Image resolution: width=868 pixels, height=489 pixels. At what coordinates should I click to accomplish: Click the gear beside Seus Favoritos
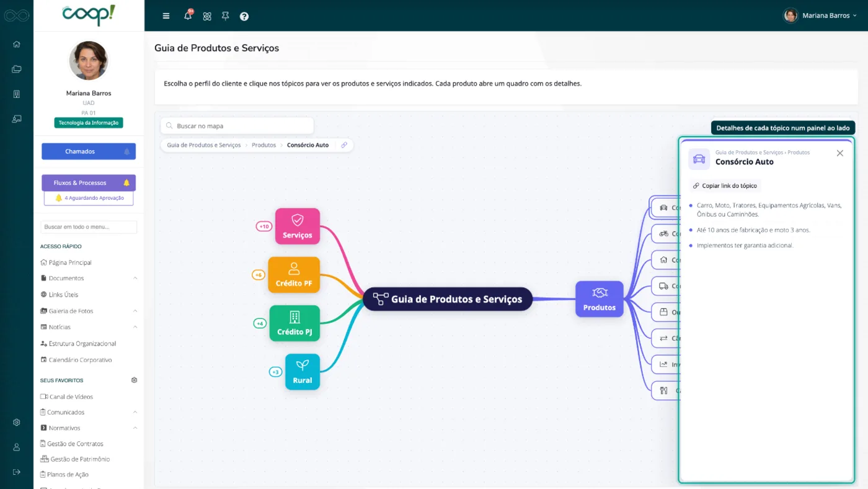(x=134, y=380)
